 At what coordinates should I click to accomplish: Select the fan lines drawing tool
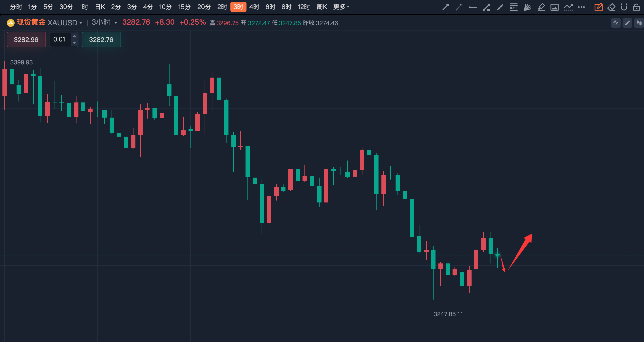[527, 7]
